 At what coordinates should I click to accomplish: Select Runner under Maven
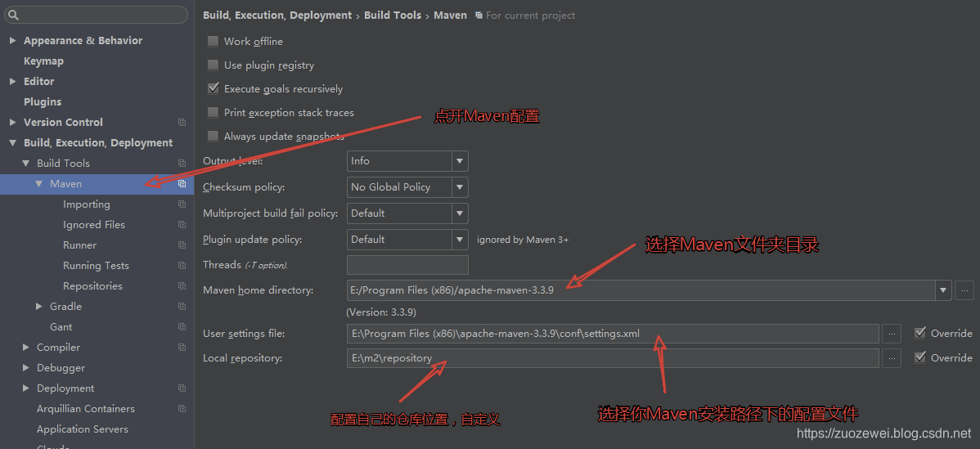[79, 245]
